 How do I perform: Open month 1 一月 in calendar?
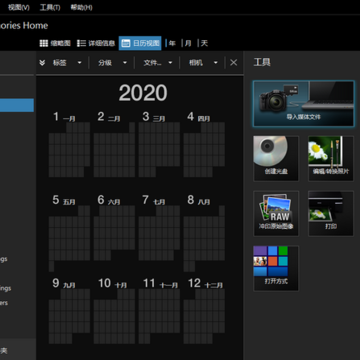pyautogui.click(x=69, y=144)
